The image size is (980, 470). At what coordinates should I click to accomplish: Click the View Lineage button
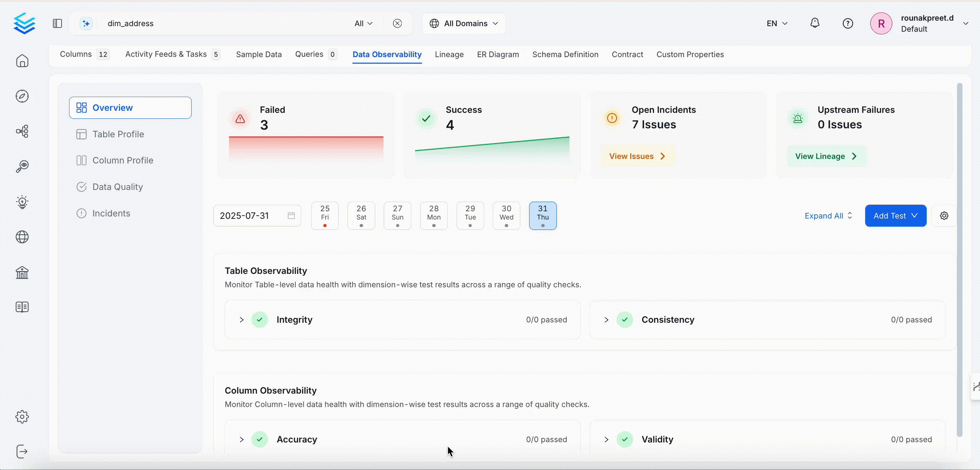tap(826, 157)
